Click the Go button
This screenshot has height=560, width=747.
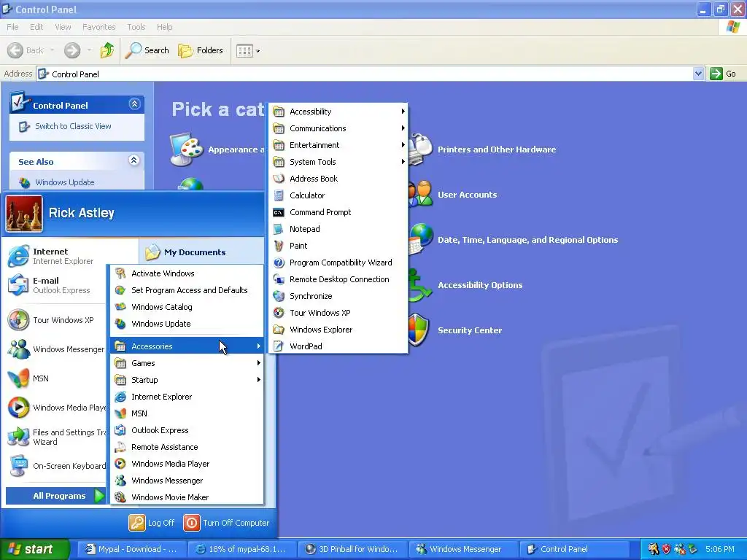(723, 74)
